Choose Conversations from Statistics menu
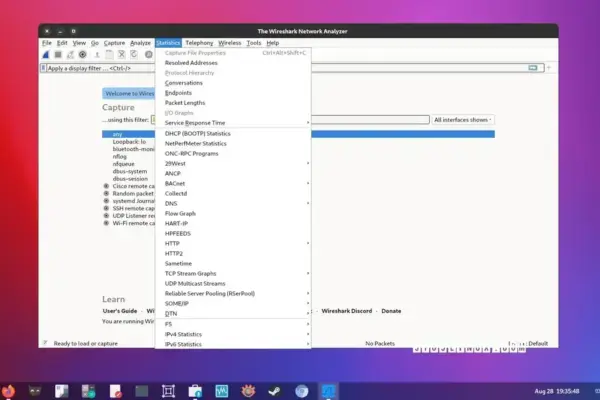The image size is (600, 400). 233,83
